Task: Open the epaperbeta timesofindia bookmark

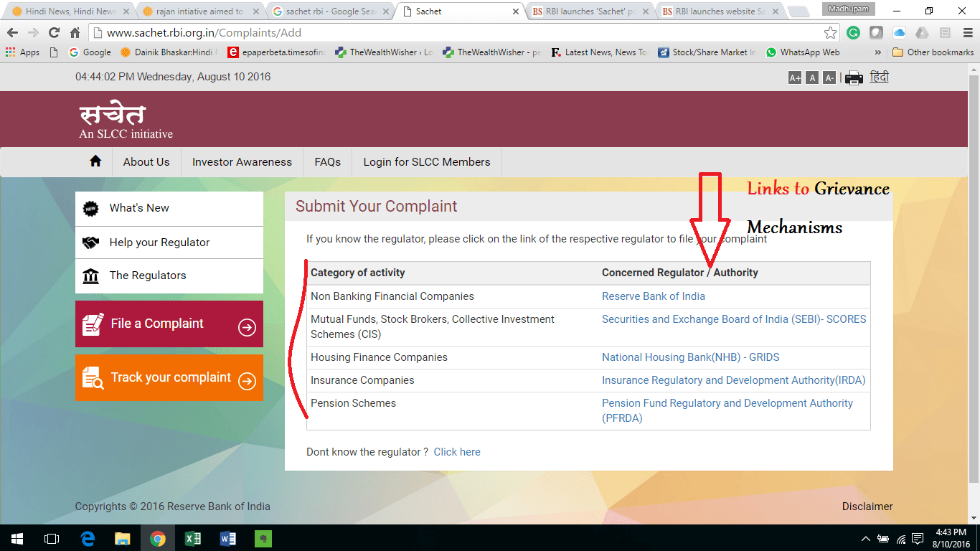Action: (276, 52)
